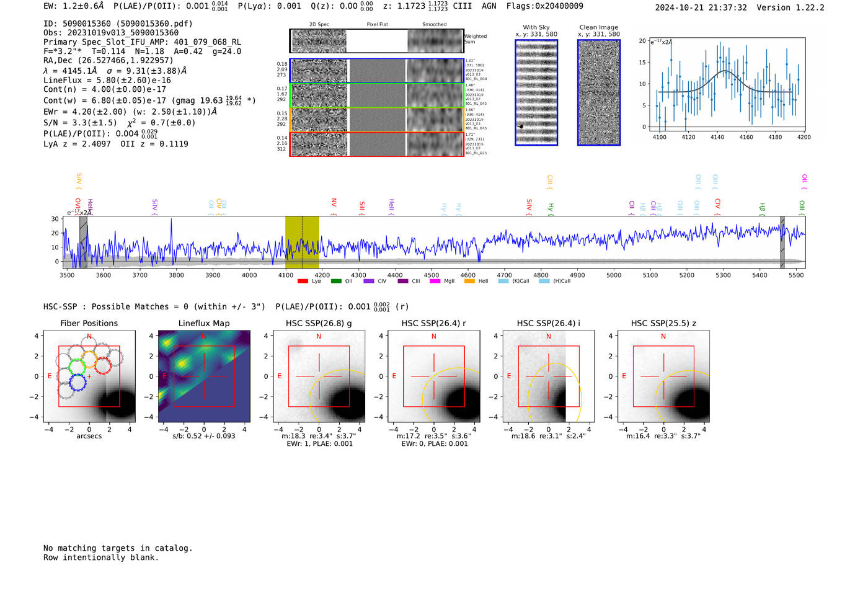The image size is (868, 591).
Task: Click the Smoothed column header
Action: [x=435, y=25]
